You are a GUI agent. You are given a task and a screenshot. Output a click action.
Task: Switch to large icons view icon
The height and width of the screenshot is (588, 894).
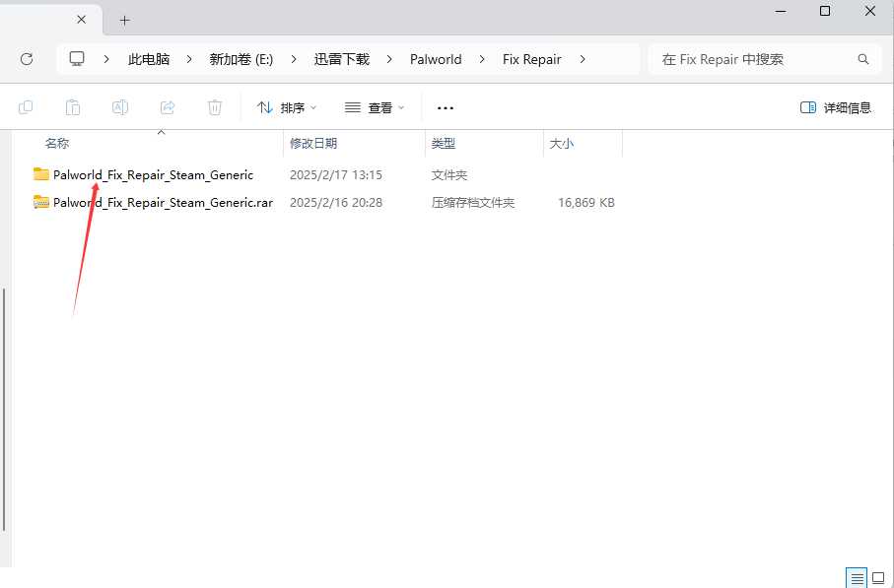tap(878, 578)
